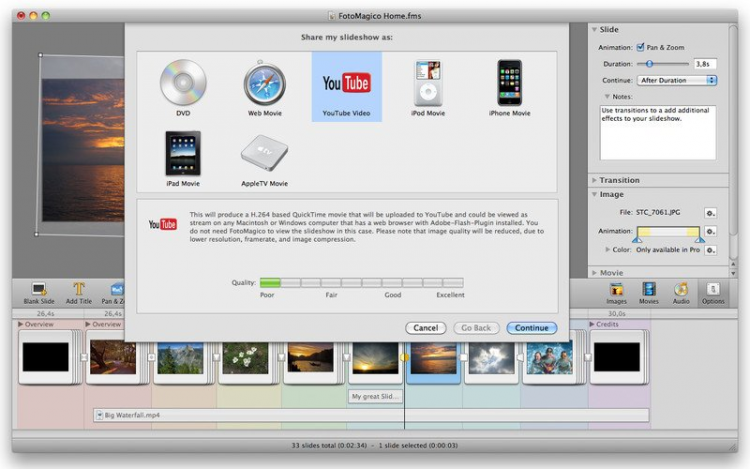Image resolution: width=750 pixels, height=469 pixels.
Task: Click the first 26,4s timeline label
Action: (45, 314)
